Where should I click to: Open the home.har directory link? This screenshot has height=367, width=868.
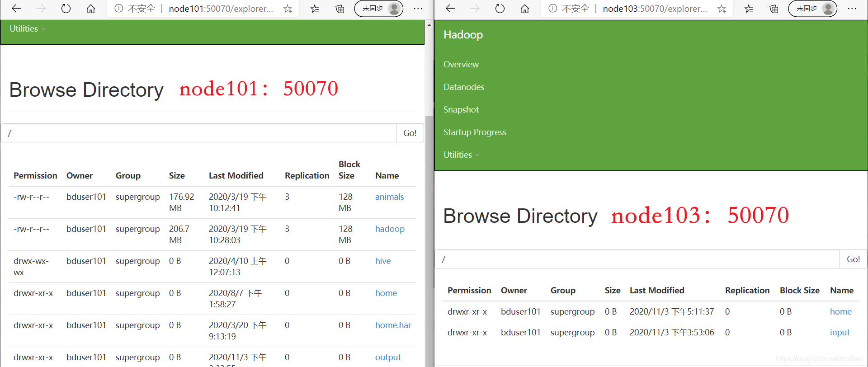393,325
